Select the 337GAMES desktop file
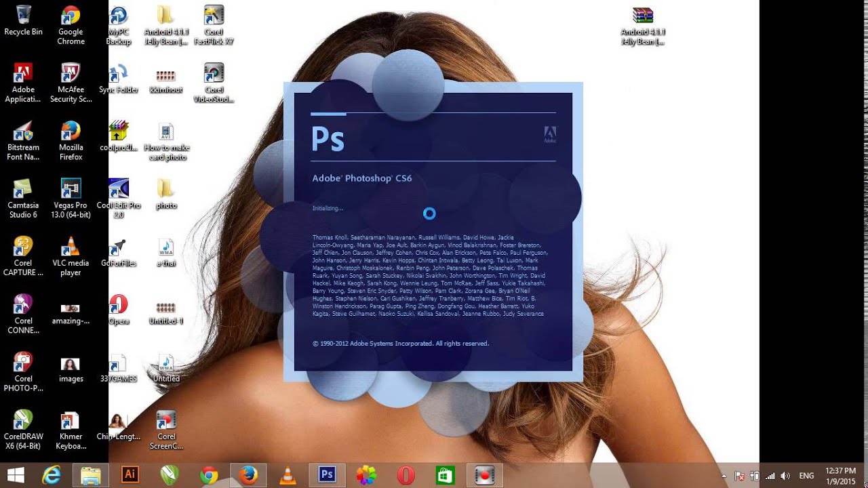The image size is (868, 488). 119,367
